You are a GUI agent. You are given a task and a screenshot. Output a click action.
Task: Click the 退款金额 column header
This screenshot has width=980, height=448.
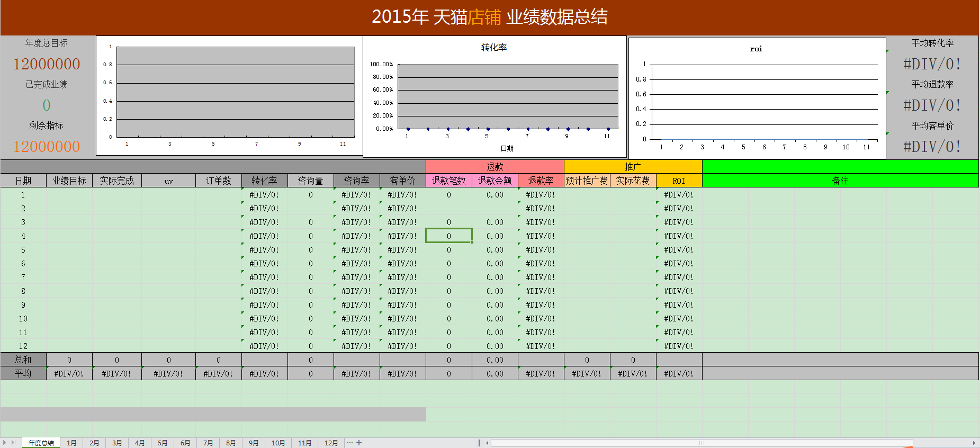pyautogui.click(x=495, y=181)
